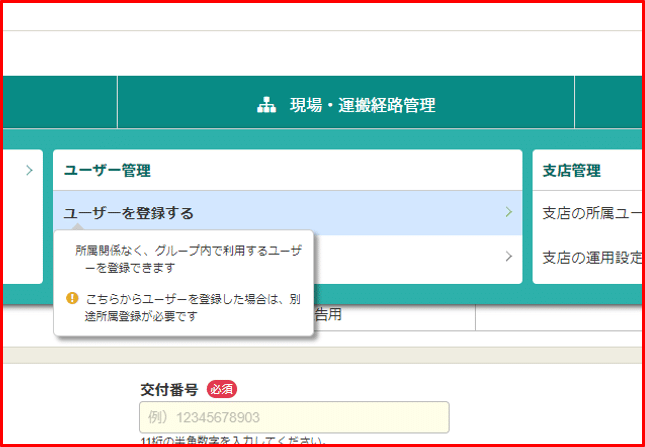Open the 支店の運用設定 menu item
This screenshot has width=645, height=447.
tap(591, 256)
